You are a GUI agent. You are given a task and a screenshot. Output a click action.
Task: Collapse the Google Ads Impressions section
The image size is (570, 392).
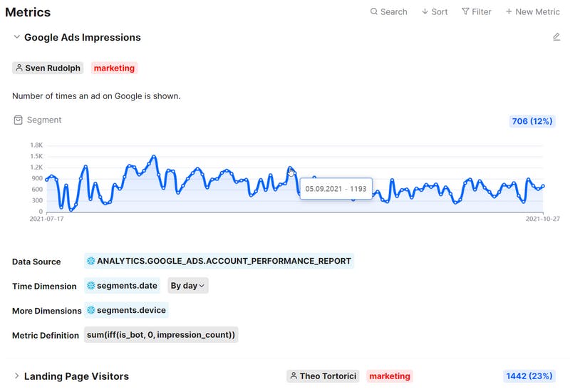click(x=17, y=37)
